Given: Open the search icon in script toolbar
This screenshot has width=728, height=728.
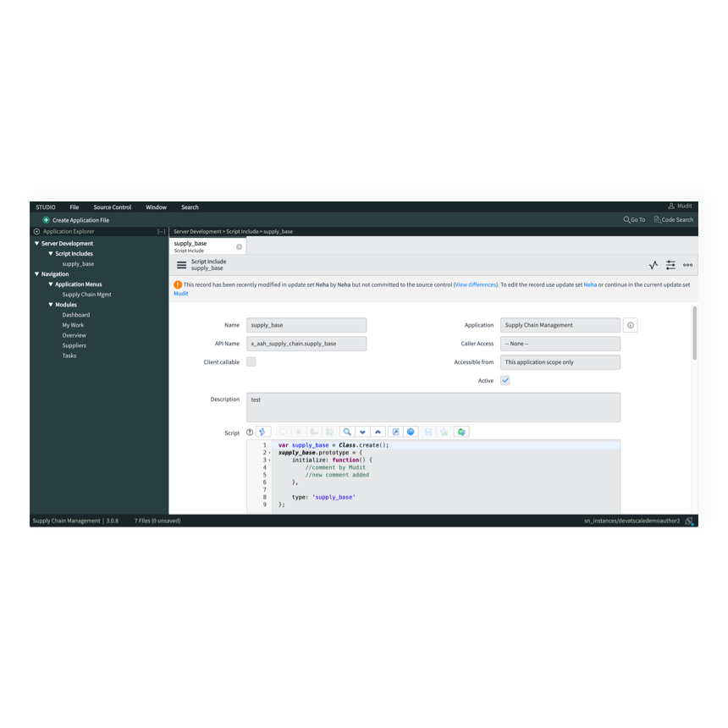Looking at the screenshot, I should [346, 432].
